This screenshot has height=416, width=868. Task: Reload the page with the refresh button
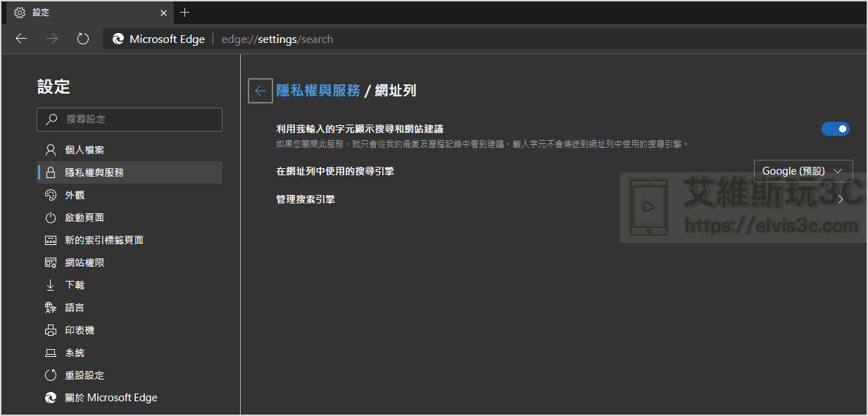tap(83, 39)
